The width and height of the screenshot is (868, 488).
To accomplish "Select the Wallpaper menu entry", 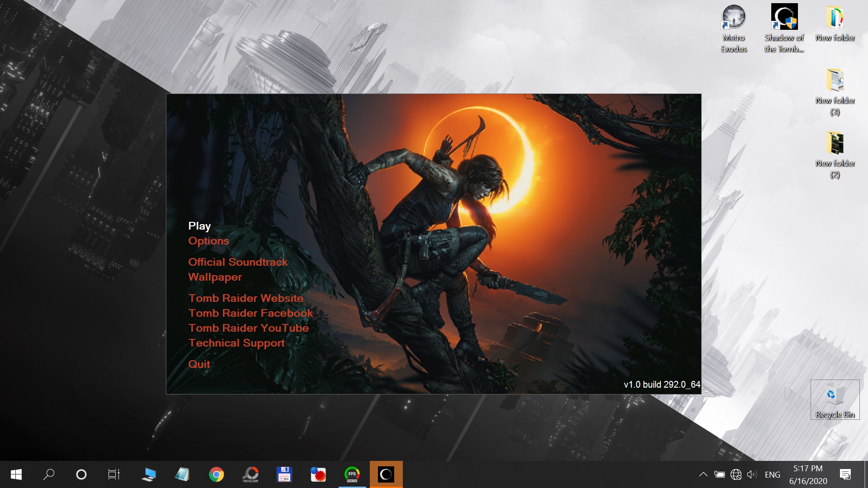I will [215, 277].
